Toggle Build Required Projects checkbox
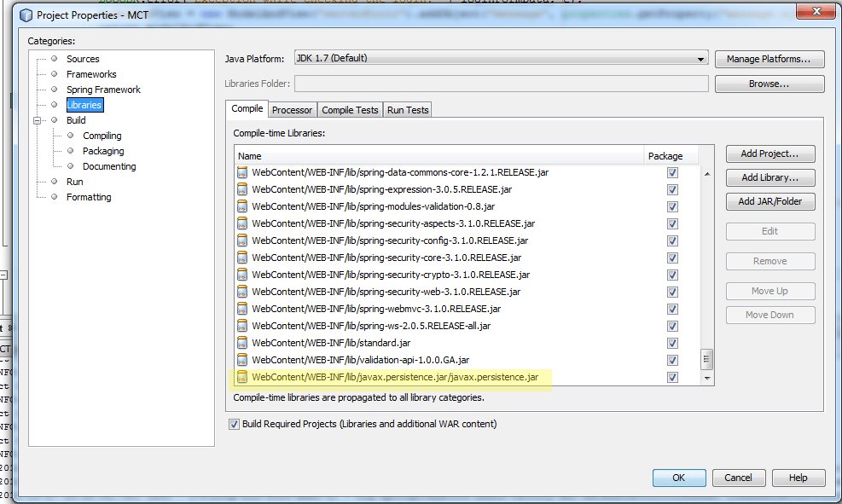This screenshot has height=504, width=842. pos(234,424)
